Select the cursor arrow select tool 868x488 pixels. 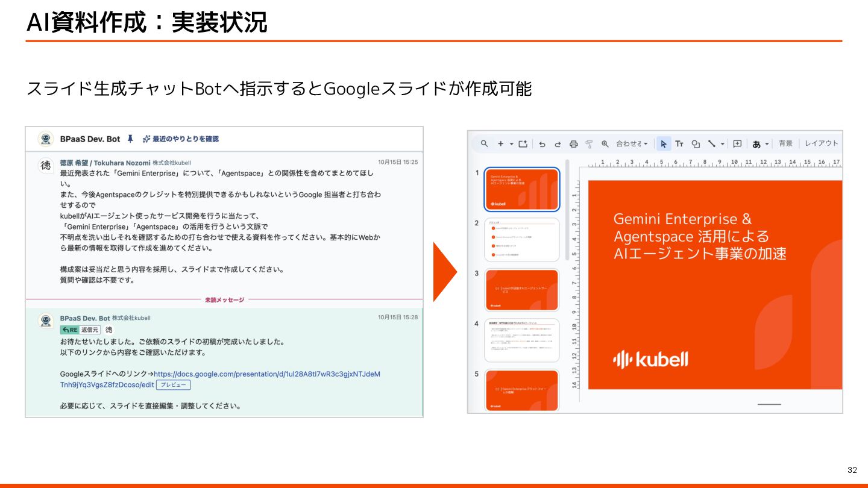click(663, 143)
